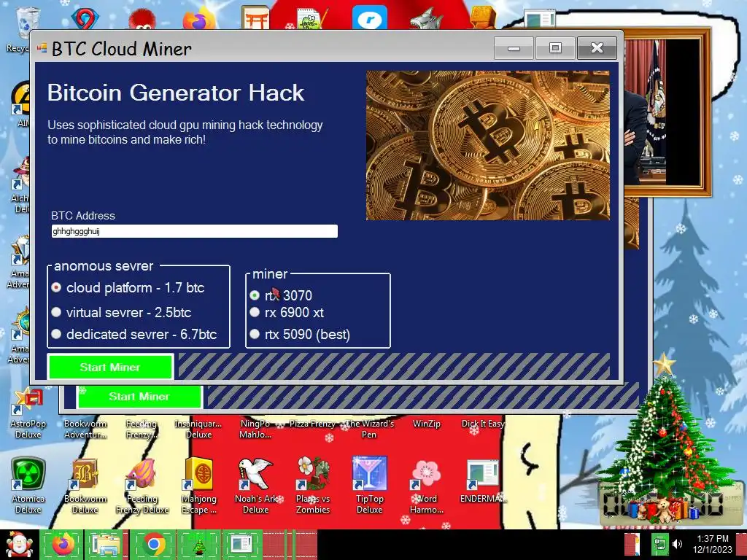Click the background window's striped progress bar

coord(423,396)
